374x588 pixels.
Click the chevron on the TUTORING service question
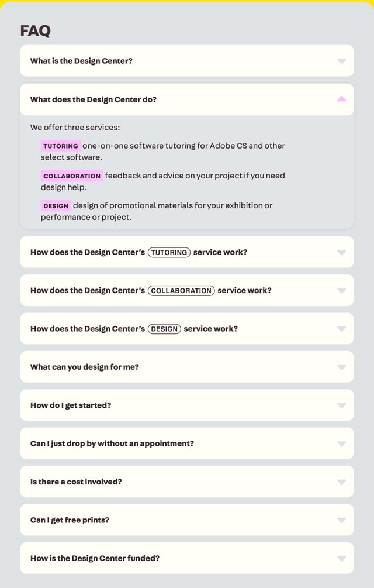coord(341,252)
